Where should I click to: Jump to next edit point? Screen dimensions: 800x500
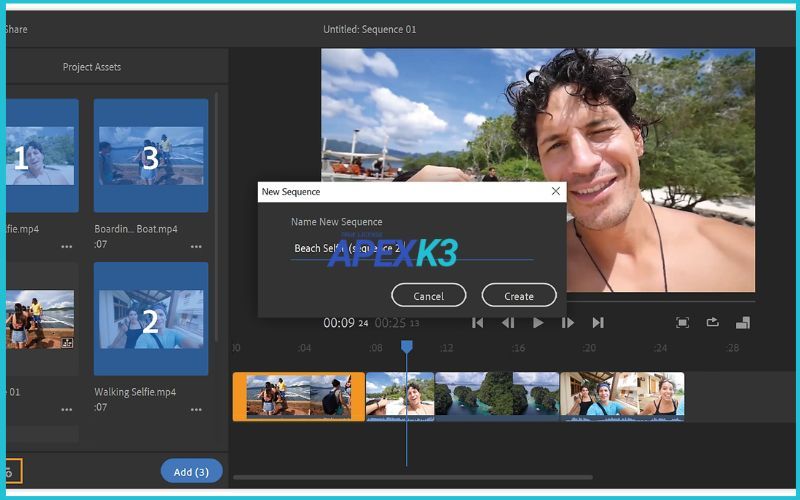click(x=598, y=322)
